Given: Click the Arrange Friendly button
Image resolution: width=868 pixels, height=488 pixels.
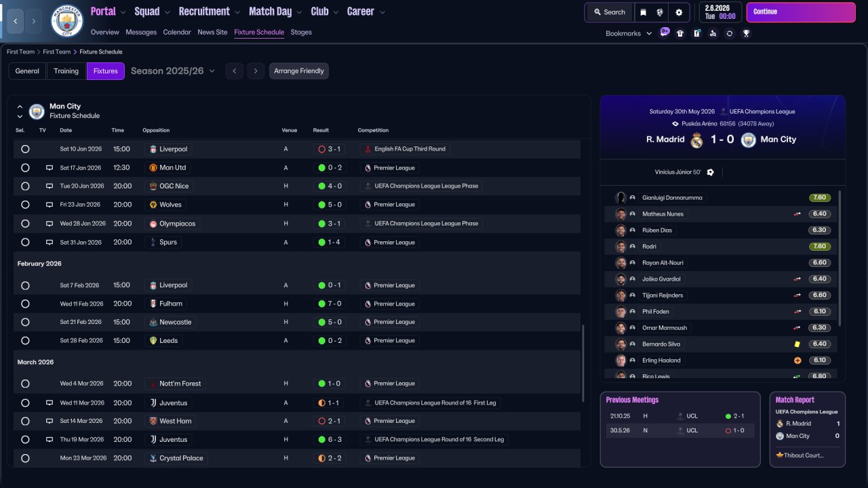Looking at the screenshot, I should click(x=299, y=71).
